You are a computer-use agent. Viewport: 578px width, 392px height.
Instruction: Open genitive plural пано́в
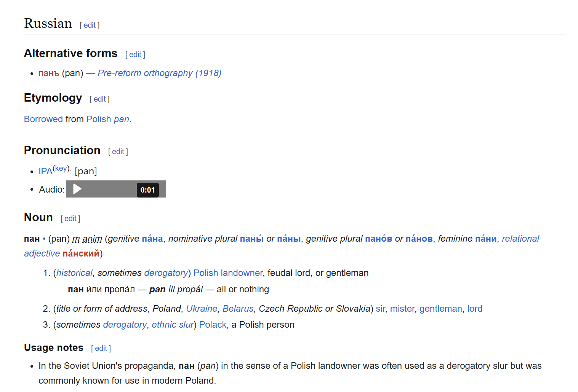click(379, 239)
